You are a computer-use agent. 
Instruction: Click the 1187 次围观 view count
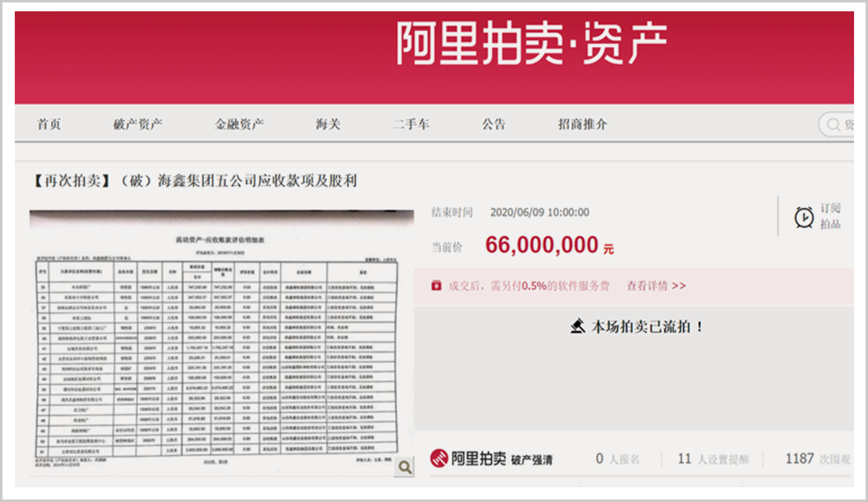[x=819, y=459]
